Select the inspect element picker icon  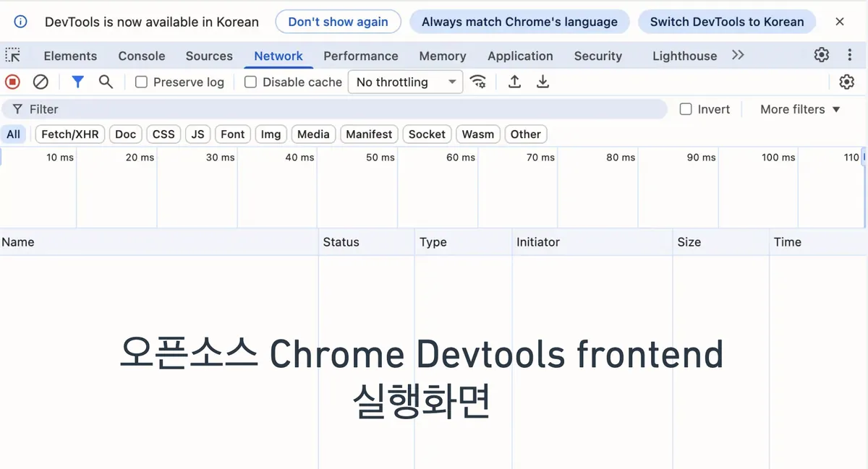pos(13,56)
